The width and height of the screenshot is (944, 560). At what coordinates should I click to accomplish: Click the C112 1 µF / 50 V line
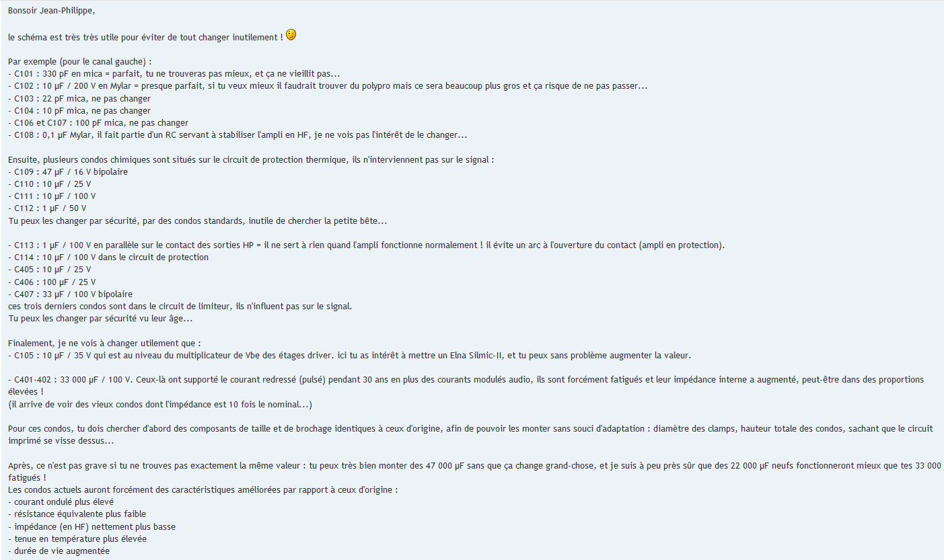(47, 208)
